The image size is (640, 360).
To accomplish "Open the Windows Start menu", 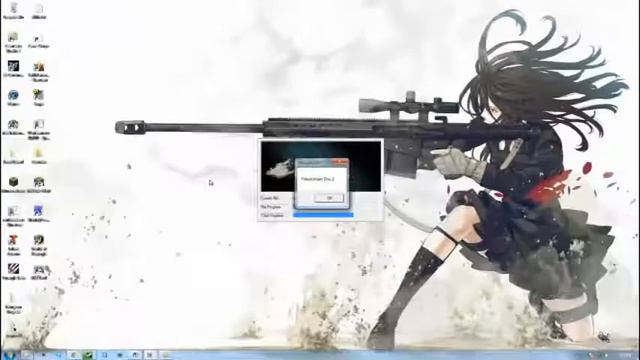I will point(9,355).
